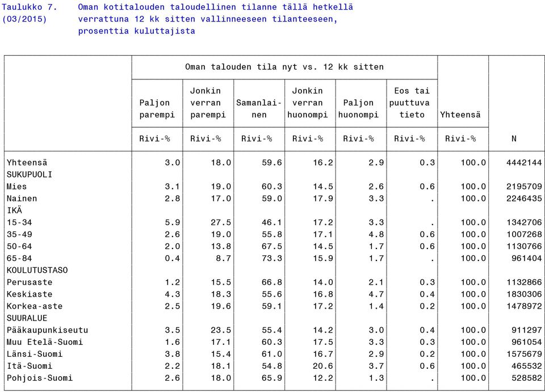
Task: Click the total N value 4442144
Action: (x=524, y=162)
